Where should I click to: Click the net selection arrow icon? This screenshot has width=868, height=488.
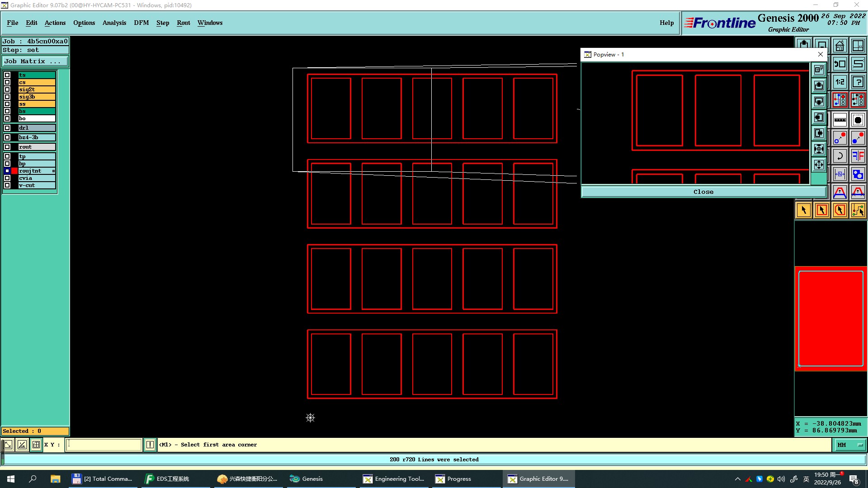[x=858, y=210]
